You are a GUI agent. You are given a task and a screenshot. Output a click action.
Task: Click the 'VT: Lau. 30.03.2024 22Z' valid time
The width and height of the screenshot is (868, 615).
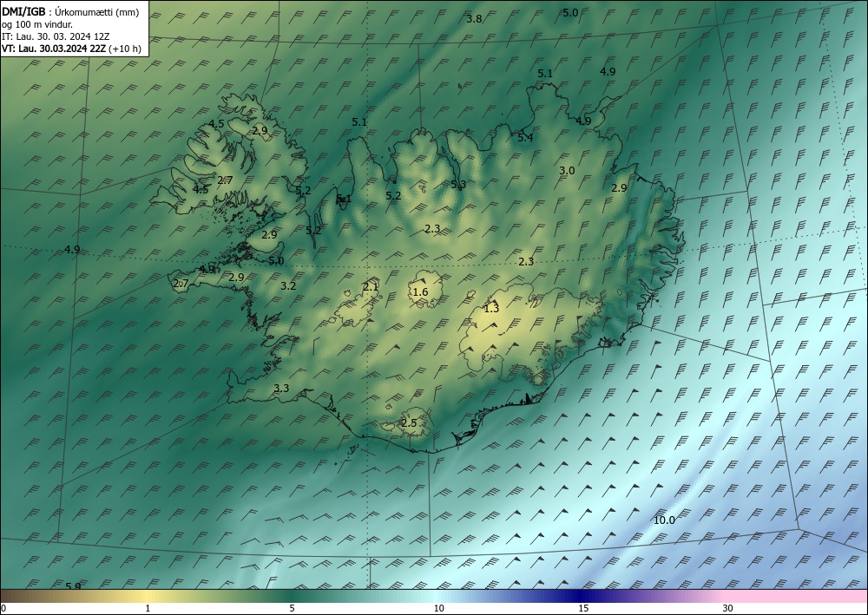coord(54,49)
